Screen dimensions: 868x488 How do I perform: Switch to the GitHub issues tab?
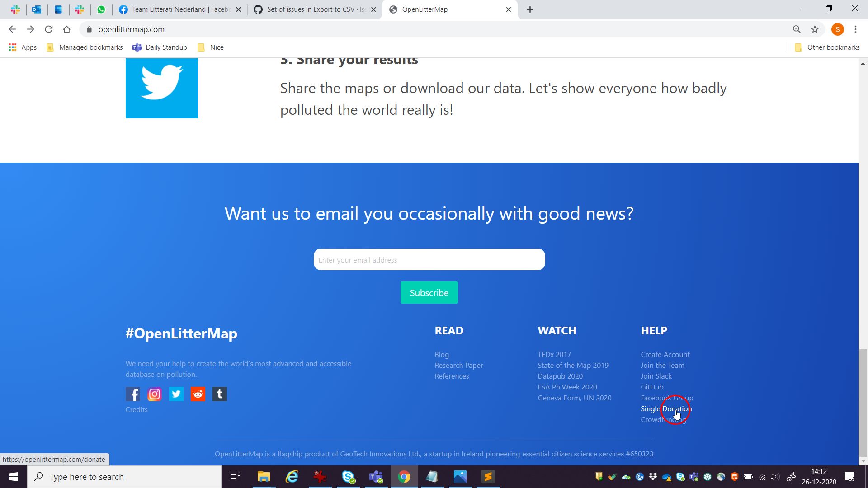(312, 9)
